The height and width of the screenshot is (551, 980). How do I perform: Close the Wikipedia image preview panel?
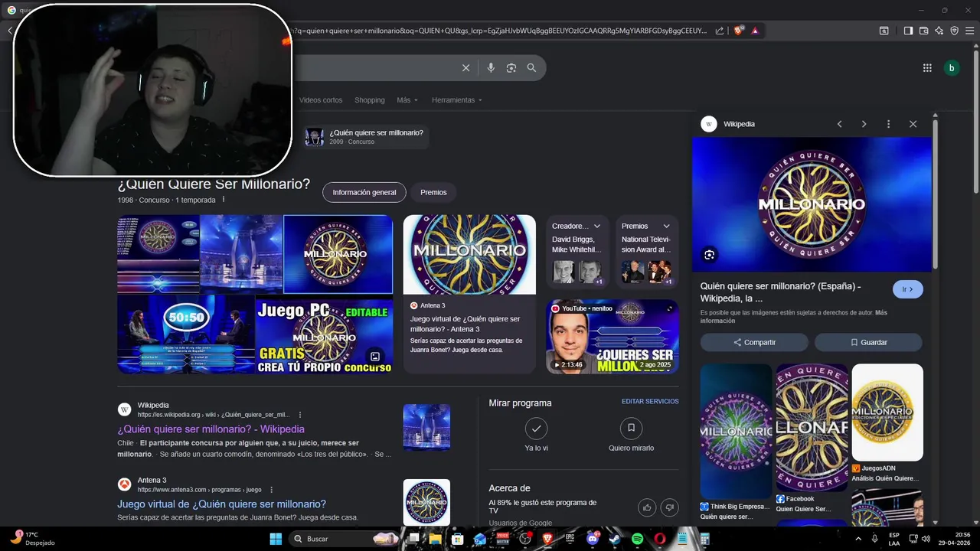point(913,124)
